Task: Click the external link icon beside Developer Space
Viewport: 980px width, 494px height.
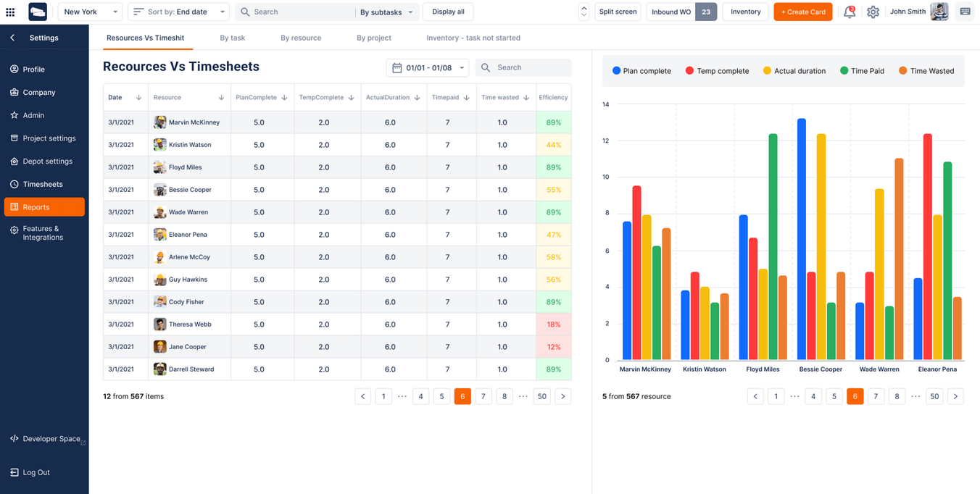Action: (83, 442)
